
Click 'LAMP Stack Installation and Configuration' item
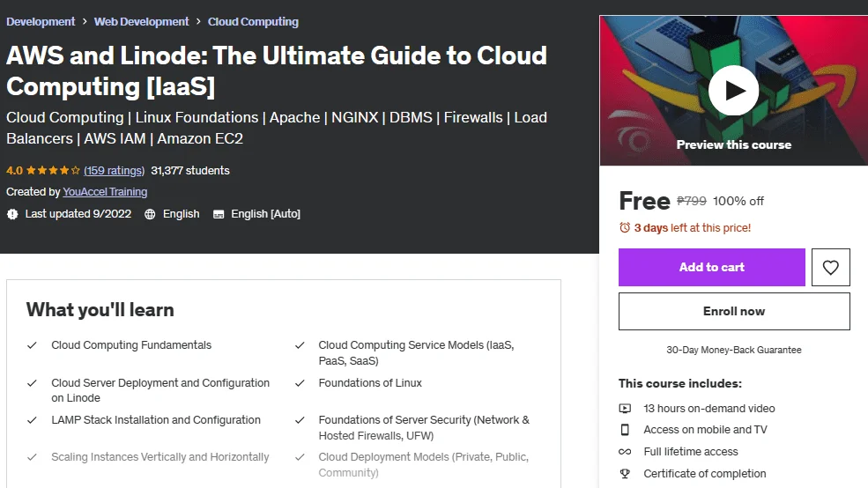pyautogui.click(x=156, y=420)
